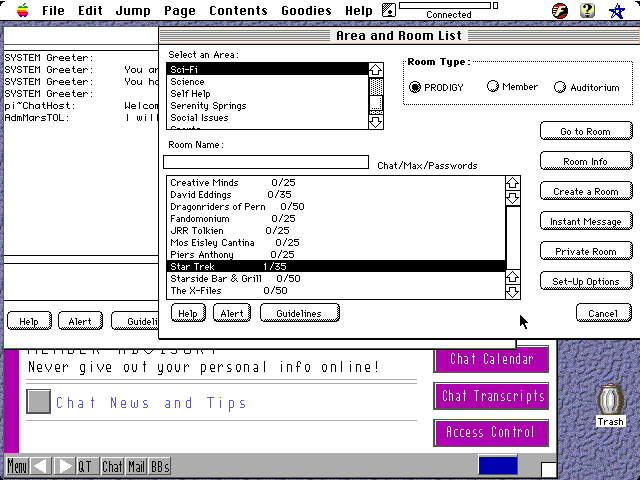This screenshot has height=480, width=642.
Task: Open the question mark help icon
Action: tap(588, 10)
